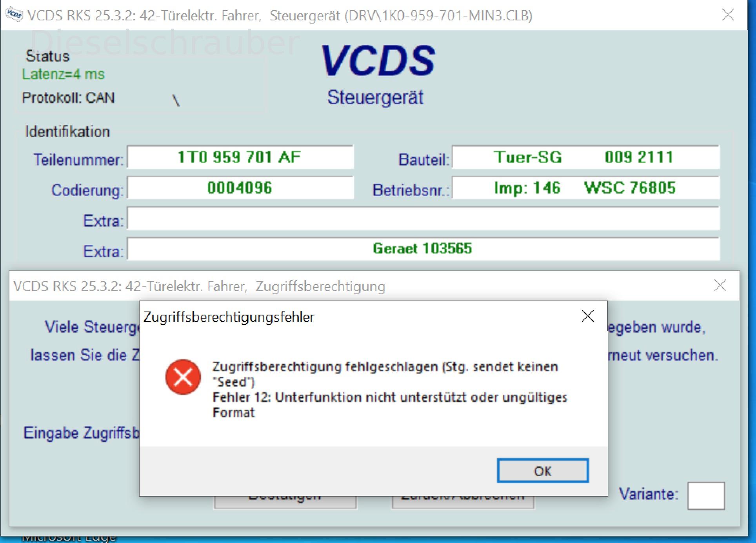This screenshot has width=756, height=543.
Task: Click the Fehler 12 error message text
Action: tap(390, 405)
